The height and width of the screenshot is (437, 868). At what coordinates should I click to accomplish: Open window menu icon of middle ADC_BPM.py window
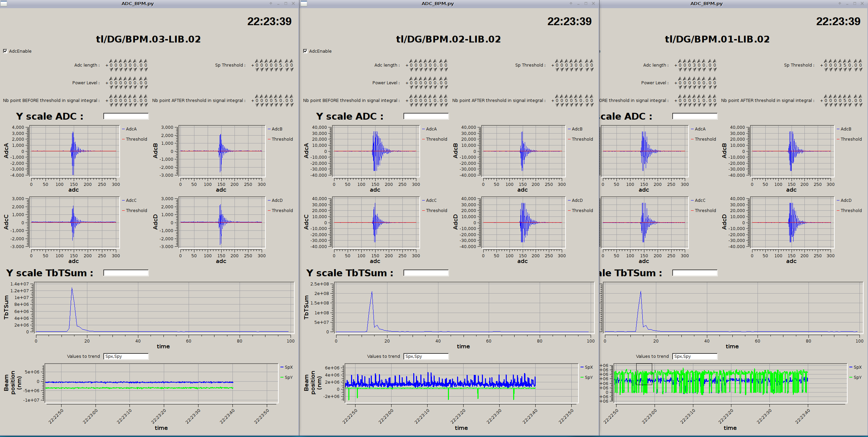tap(304, 4)
